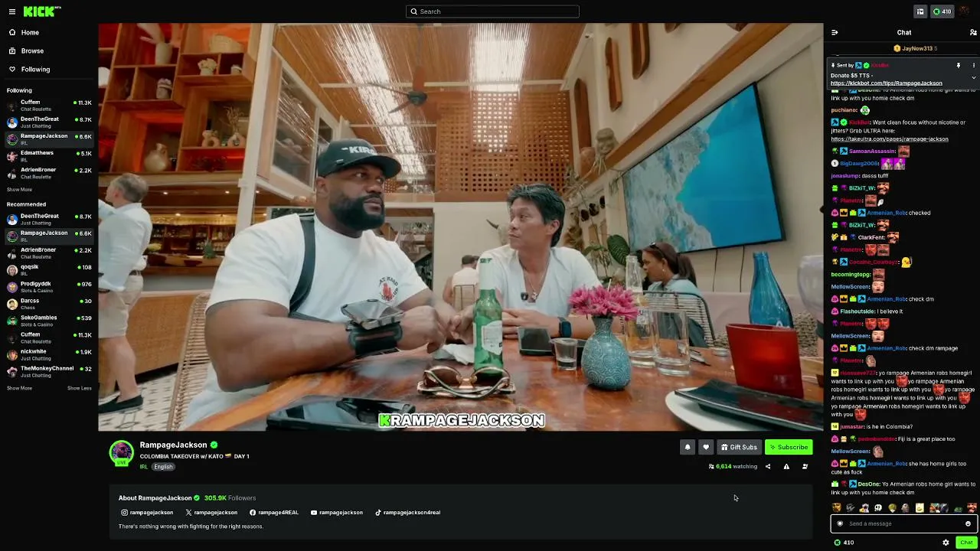Open rampagejackson4real TikTok link
Image resolution: width=980 pixels, height=551 pixels.
(407, 513)
